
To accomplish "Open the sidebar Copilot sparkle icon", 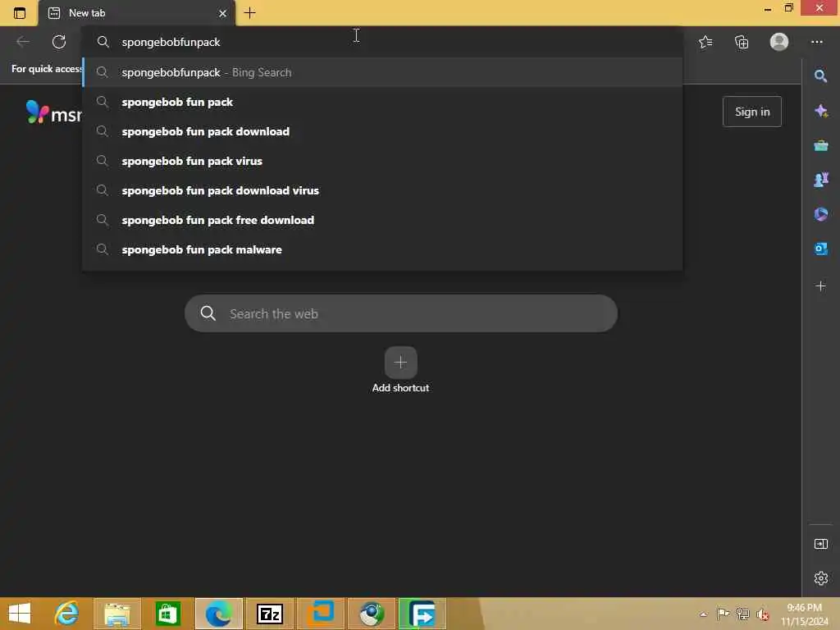I will pos(820,111).
